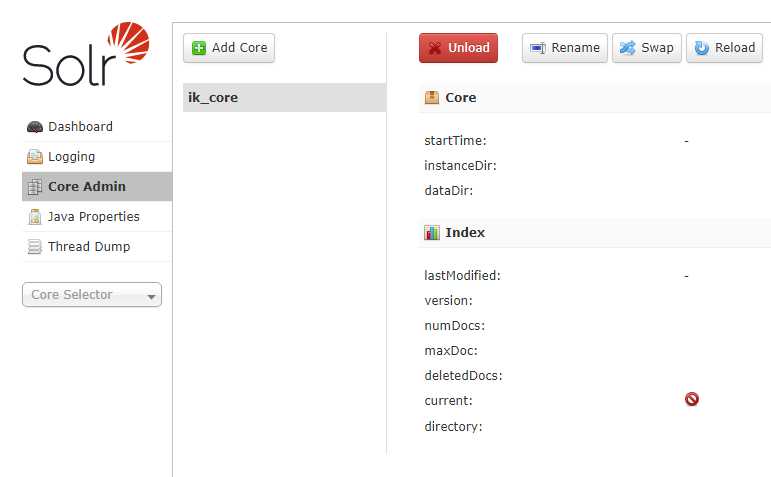Click the Logging inbox icon
Image resolution: width=771 pixels, height=477 pixels.
click(34, 157)
